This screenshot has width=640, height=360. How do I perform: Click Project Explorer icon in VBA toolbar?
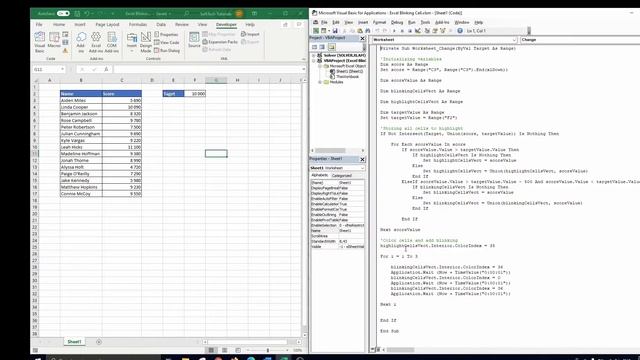[x=427, y=31]
